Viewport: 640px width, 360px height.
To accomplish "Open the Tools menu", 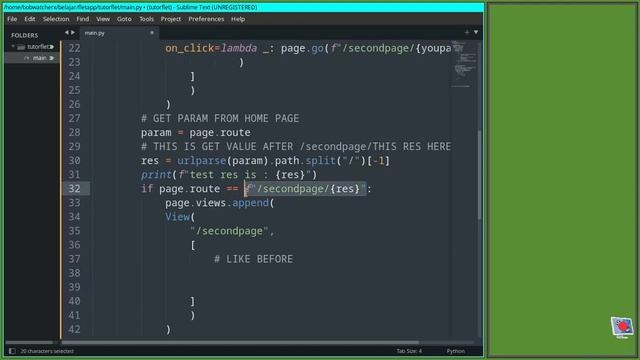I will pos(146,19).
